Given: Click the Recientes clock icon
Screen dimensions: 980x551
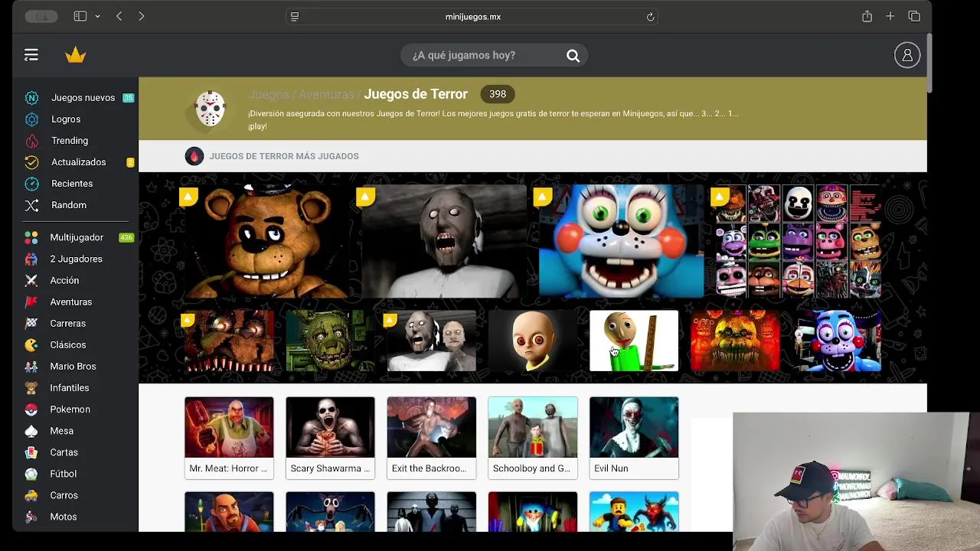Looking at the screenshot, I should [31, 184].
